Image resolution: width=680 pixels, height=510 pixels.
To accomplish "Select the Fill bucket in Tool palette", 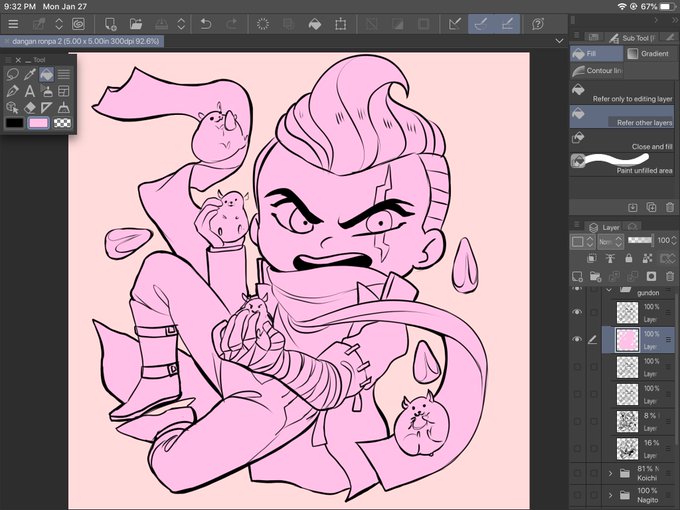I will (46, 74).
